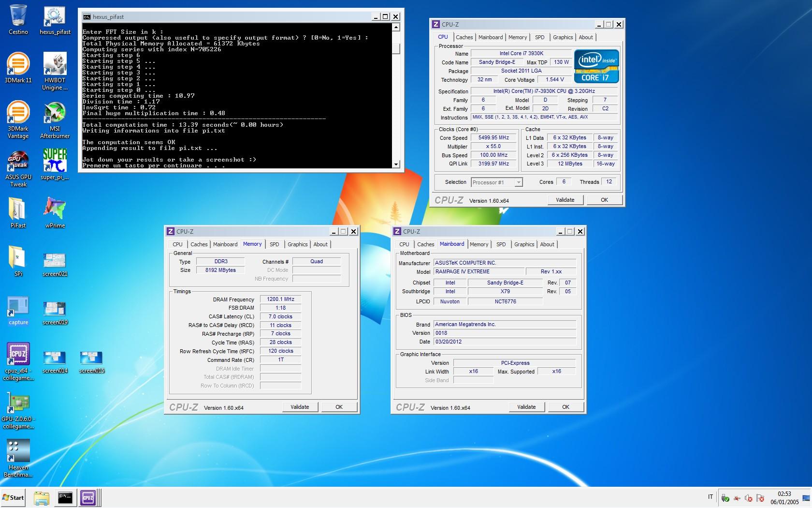This screenshot has height=508, width=812.
Task: Click Validate in the Mainboard window
Action: (x=526, y=407)
